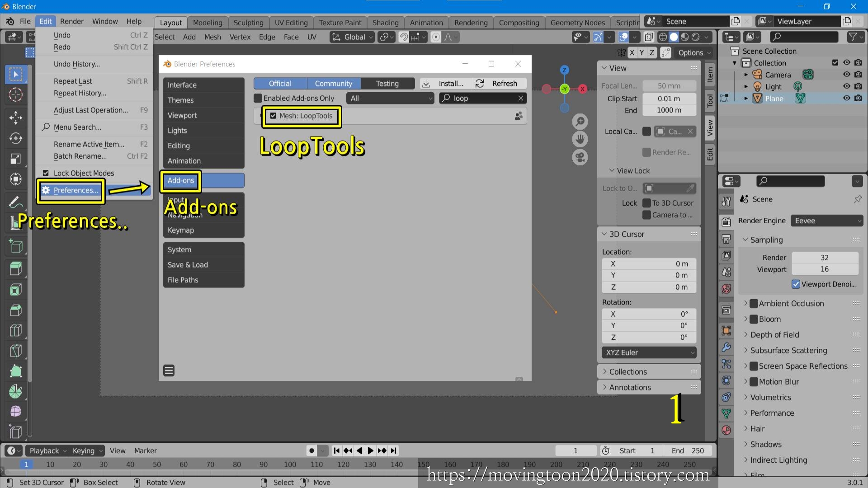This screenshot has height=488, width=868.
Task: Open the Render Engine Eevee dropdown
Action: (x=827, y=221)
